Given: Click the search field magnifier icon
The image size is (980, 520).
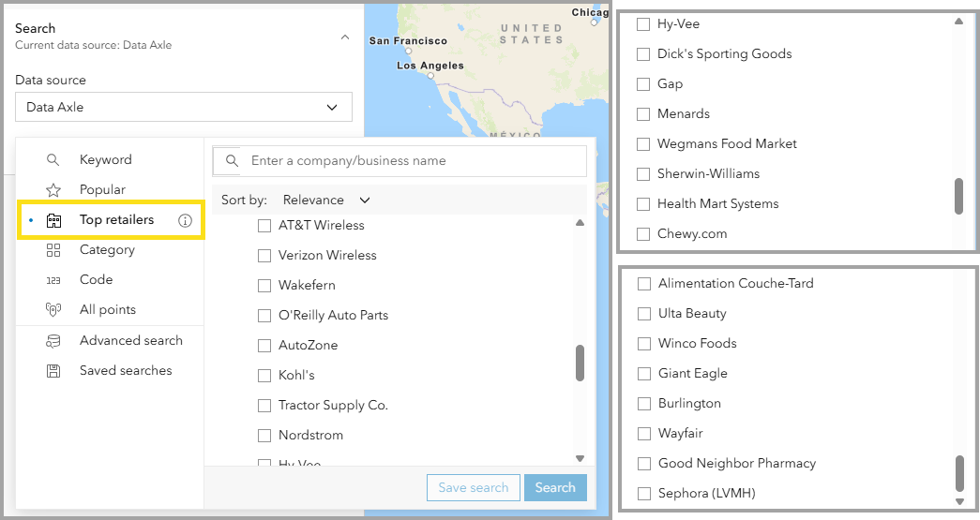Looking at the screenshot, I should pos(232,161).
